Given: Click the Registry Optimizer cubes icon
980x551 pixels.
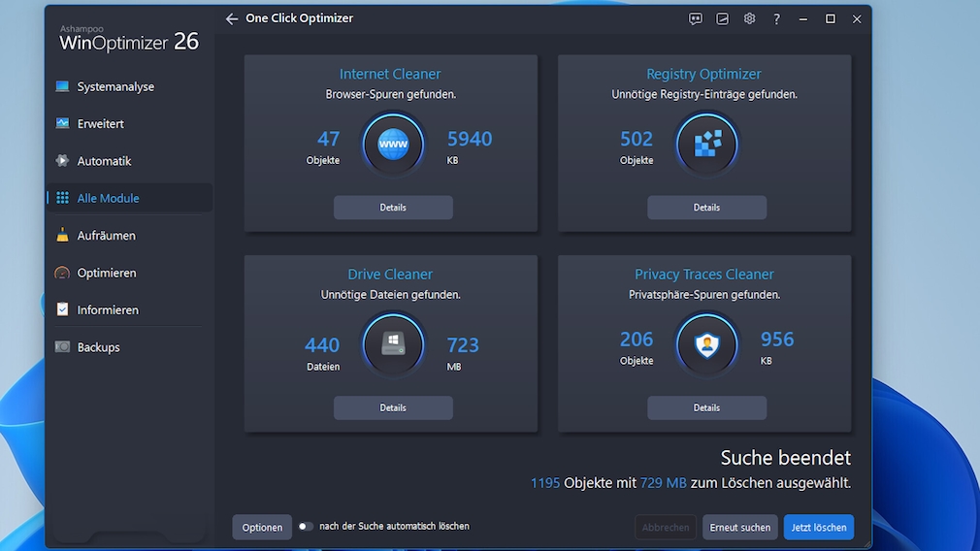Looking at the screenshot, I should click(706, 146).
